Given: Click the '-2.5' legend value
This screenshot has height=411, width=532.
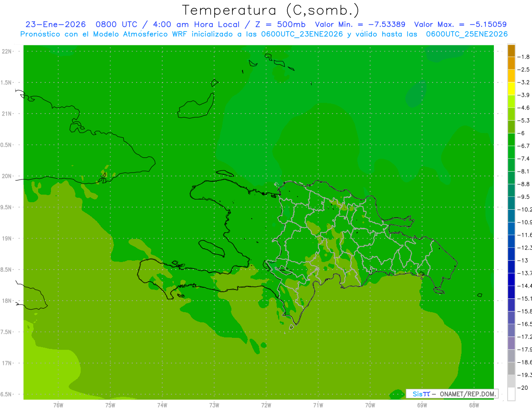Looking at the screenshot, I should point(524,70).
